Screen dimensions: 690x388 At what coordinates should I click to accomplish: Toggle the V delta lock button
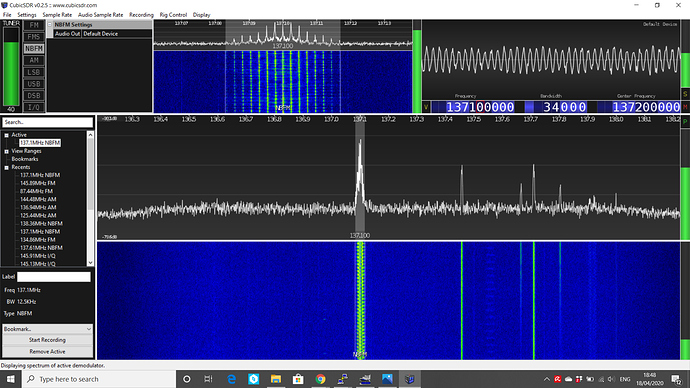pyautogui.click(x=426, y=107)
